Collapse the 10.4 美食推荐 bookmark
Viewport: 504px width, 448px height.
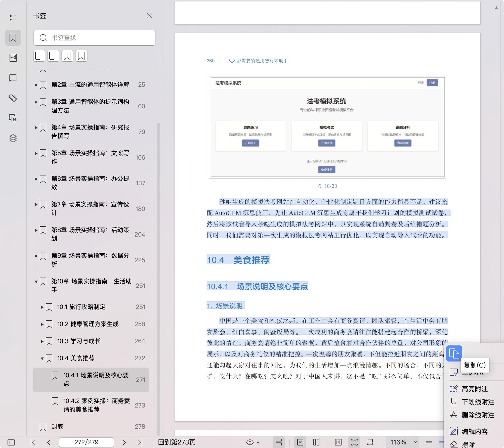(x=42, y=358)
